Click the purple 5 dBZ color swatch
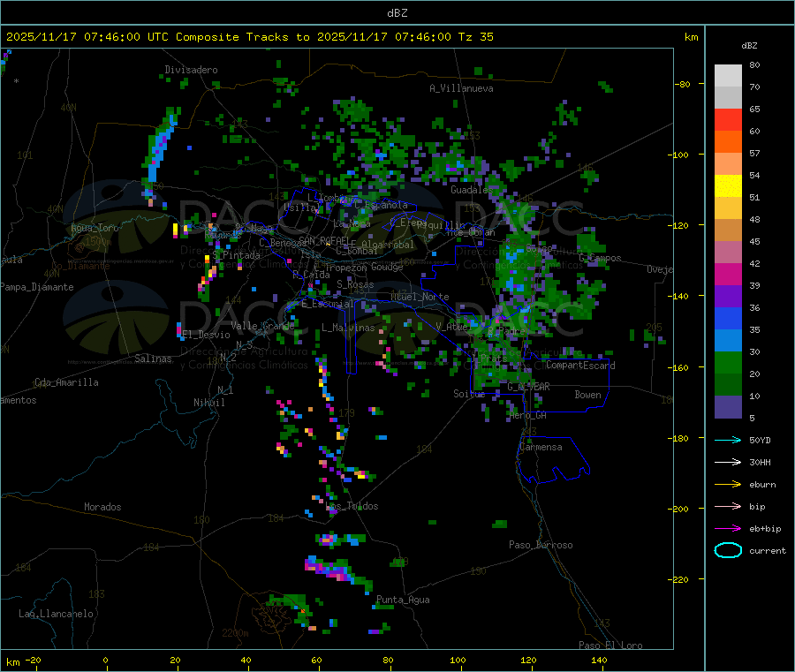Screen dimensions: 795x672 pyautogui.click(x=728, y=407)
